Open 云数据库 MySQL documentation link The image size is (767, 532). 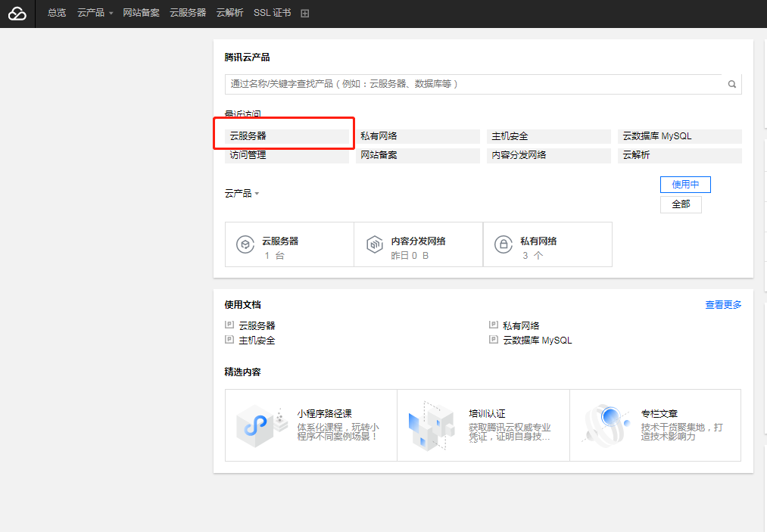click(x=537, y=341)
